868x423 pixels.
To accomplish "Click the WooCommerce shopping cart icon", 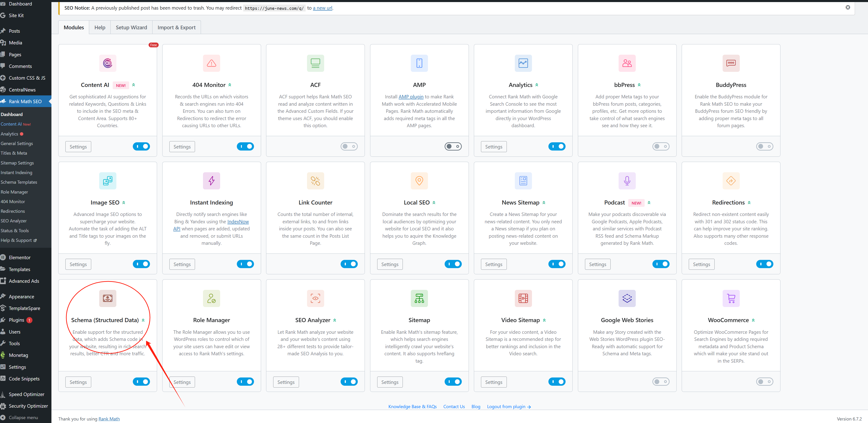I will pos(731,298).
